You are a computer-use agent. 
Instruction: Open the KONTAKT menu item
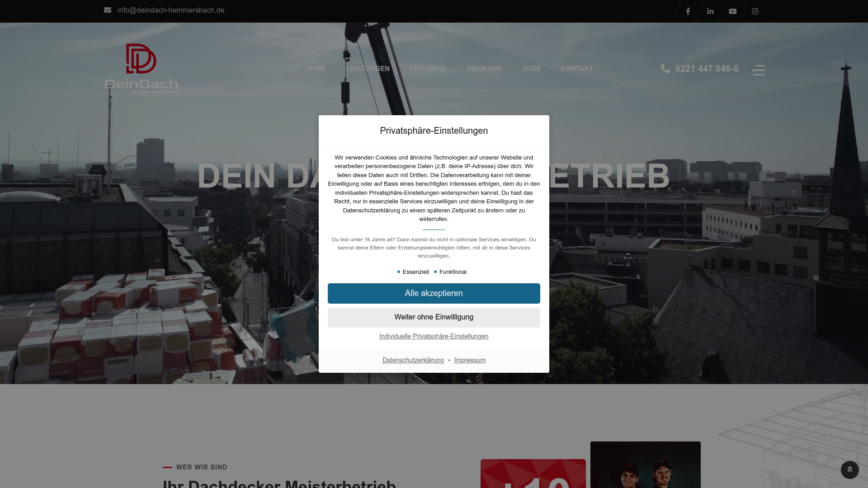(x=577, y=69)
